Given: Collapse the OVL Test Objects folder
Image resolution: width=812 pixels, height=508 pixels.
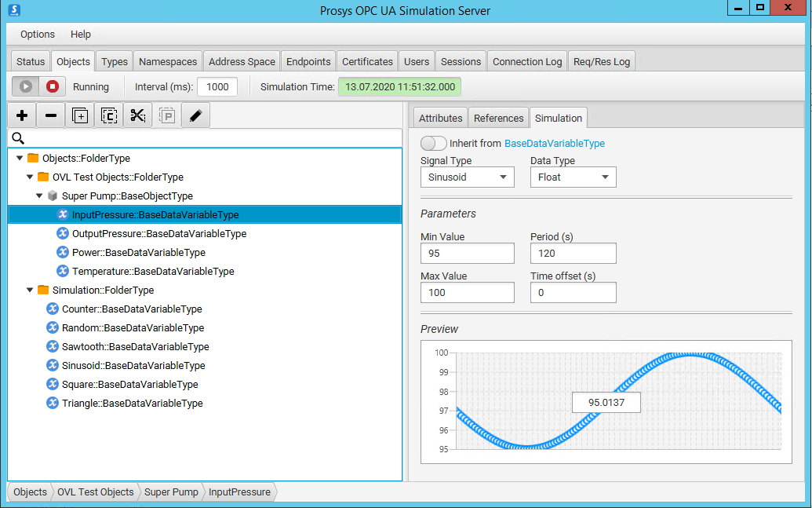Looking at the screenshot, I should click(30, 177).
